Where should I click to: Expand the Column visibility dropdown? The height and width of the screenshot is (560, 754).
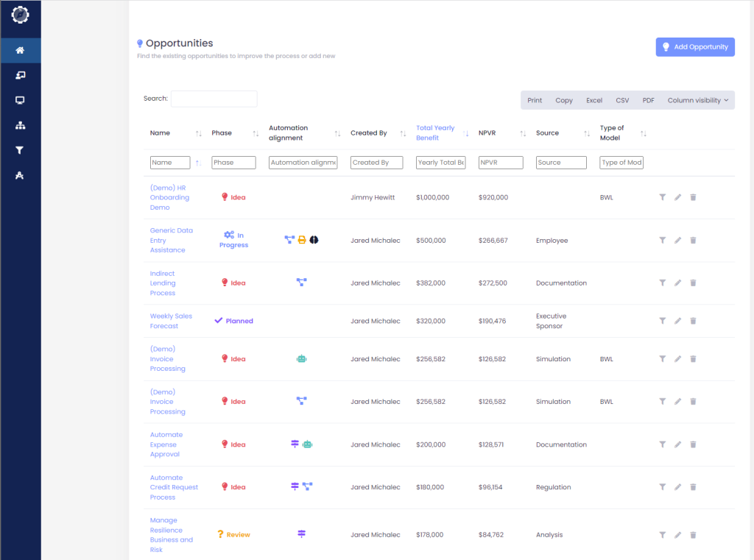[698, 101]
